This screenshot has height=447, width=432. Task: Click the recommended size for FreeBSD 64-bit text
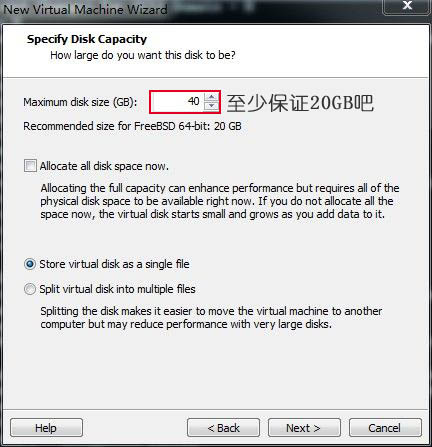(132, 126)
